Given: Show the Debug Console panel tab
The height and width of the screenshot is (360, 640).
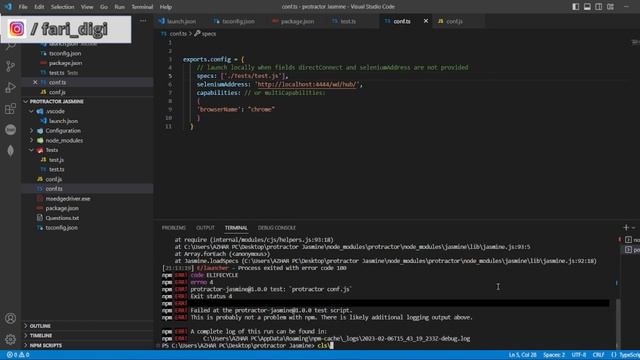Looking at the screenshot, I should point(277,228).
